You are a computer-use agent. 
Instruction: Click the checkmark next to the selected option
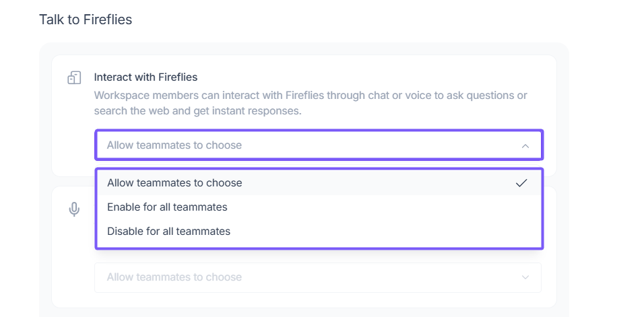click(x=521, y=183)
